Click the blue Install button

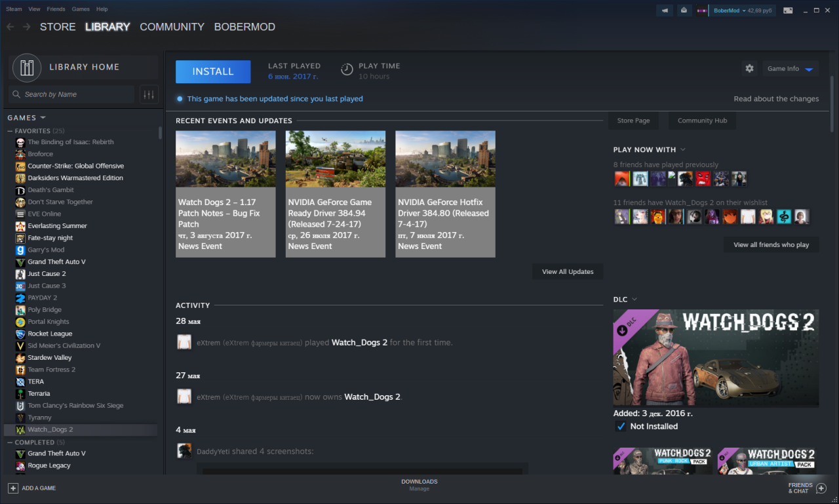coord(213,71)
